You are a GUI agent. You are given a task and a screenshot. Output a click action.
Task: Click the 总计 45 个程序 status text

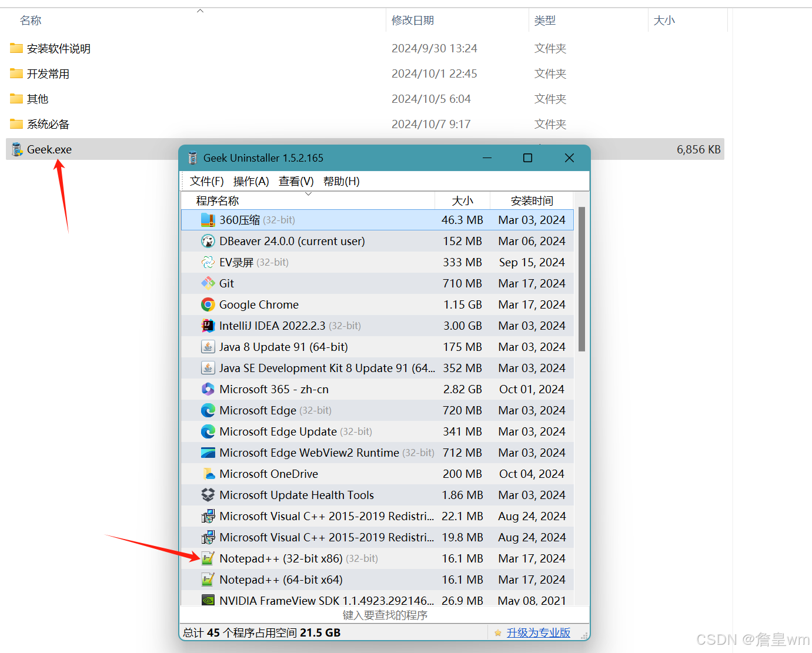pos(262,633)
